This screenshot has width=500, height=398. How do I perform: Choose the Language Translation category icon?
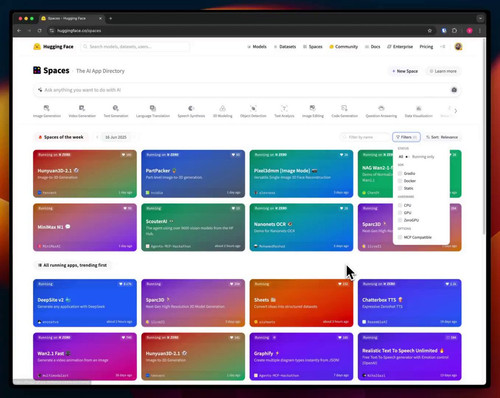(x=153, y=108)
